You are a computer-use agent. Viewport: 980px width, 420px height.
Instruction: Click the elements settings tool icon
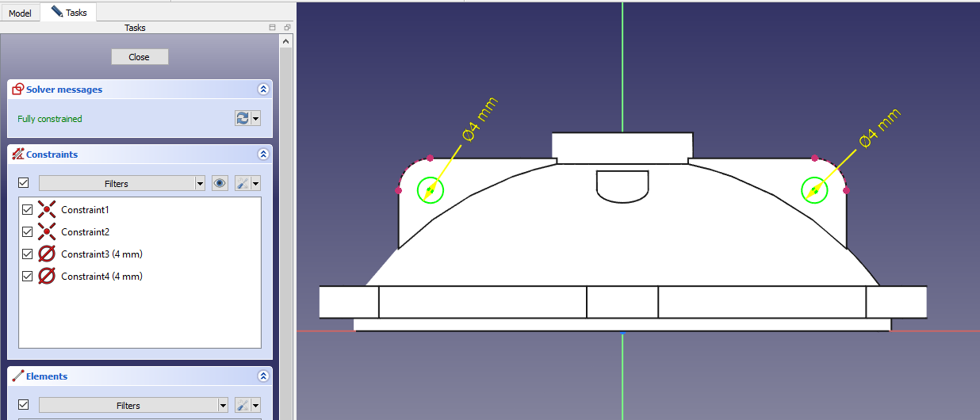[x=243, y=405]
